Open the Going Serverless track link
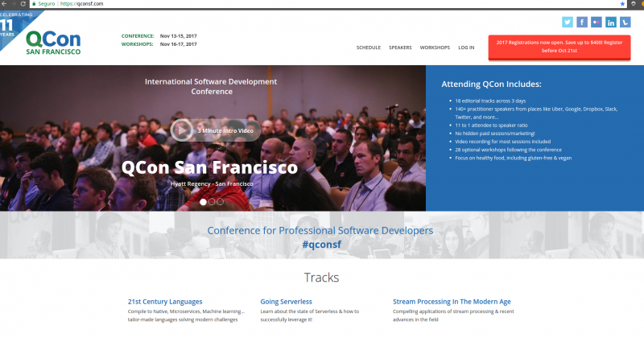This screenshot has height=342, width=644. tap(287, 302)
